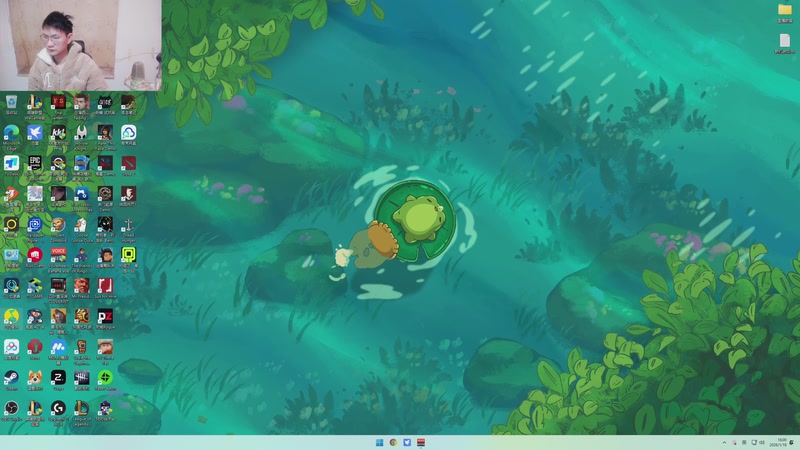Open the yellow ring on black icon
Screen dimensions: 800x450
coord(11,225)
